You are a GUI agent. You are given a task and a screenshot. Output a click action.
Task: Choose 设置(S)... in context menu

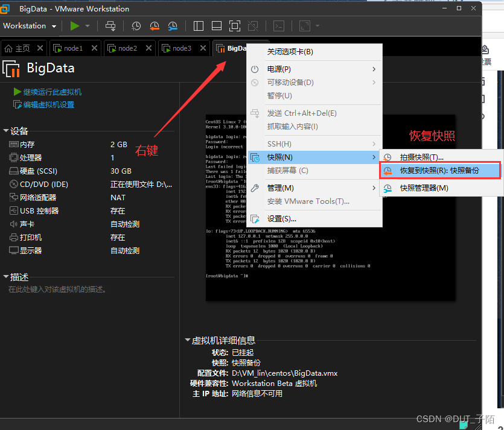pos(314,219)
